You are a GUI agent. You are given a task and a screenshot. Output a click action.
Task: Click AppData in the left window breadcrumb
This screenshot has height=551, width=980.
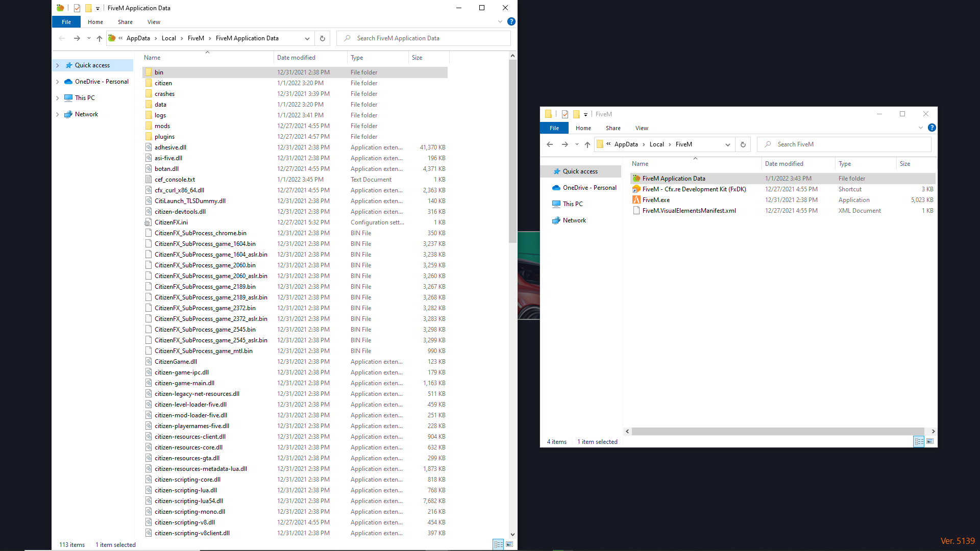[x=138, y=38]
